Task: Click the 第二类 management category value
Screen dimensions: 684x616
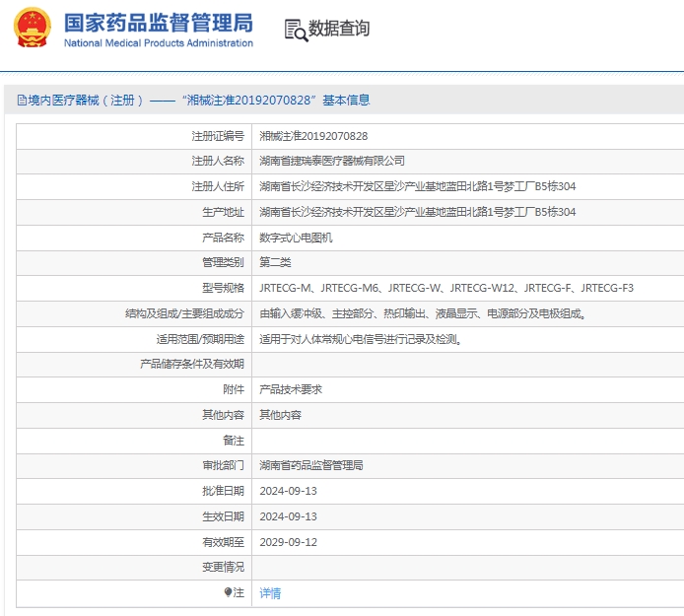Action: pos(275,262)
